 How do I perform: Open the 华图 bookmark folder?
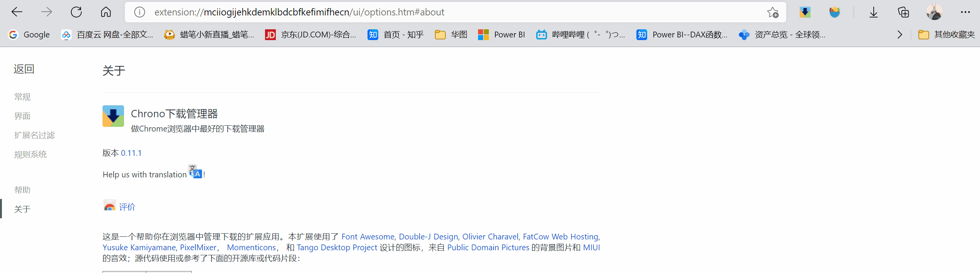point(451,35)
